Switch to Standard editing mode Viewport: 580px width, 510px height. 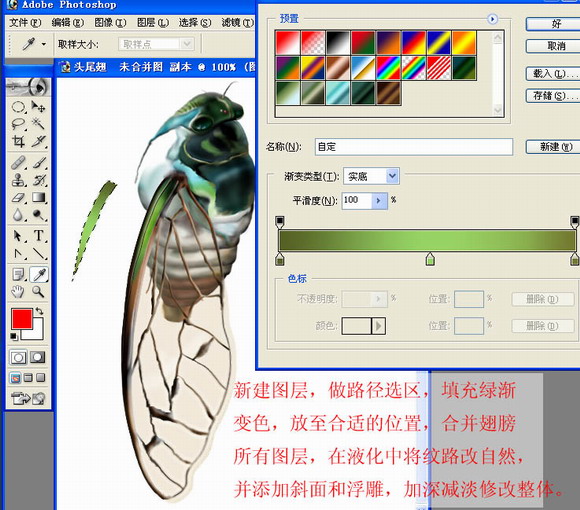[18, 358]
